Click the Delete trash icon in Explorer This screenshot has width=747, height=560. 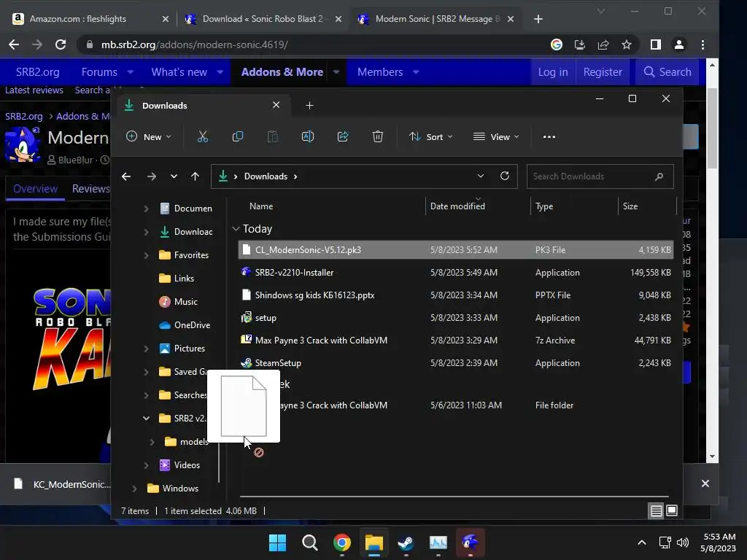coord(378,136)
